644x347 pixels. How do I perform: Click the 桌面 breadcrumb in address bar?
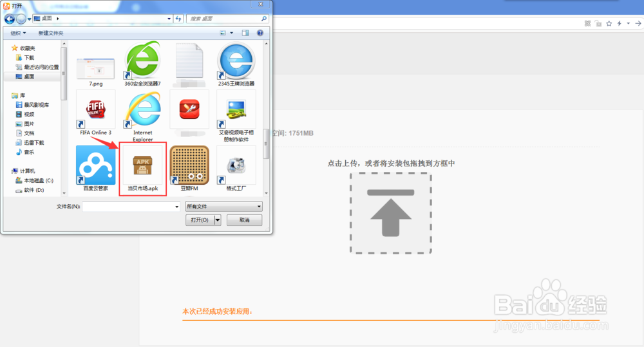point(47,19)
